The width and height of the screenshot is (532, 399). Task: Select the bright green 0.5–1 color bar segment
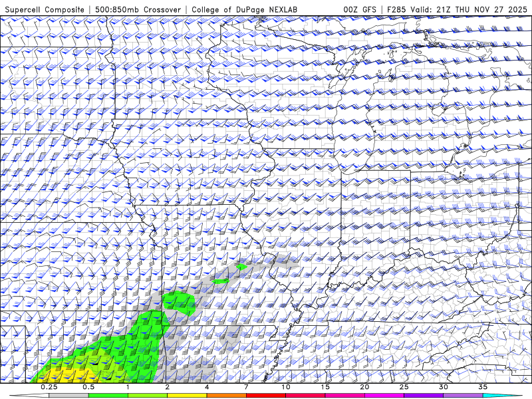[108, 396]
